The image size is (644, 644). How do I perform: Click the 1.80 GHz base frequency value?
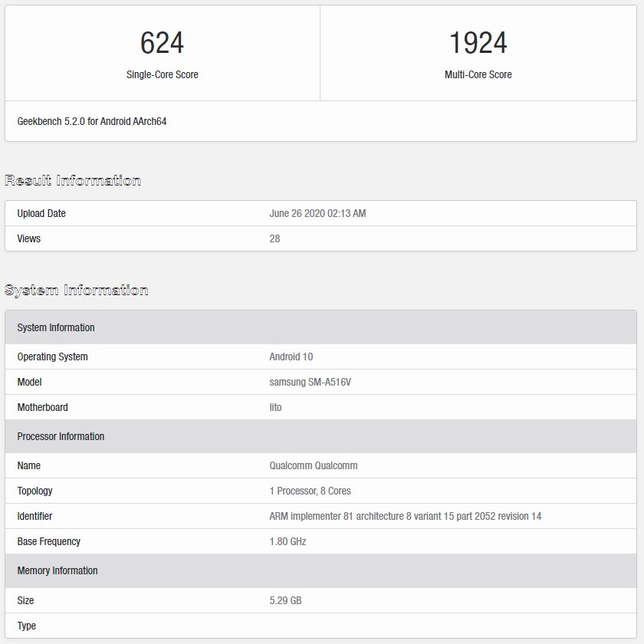click(287, 541)
